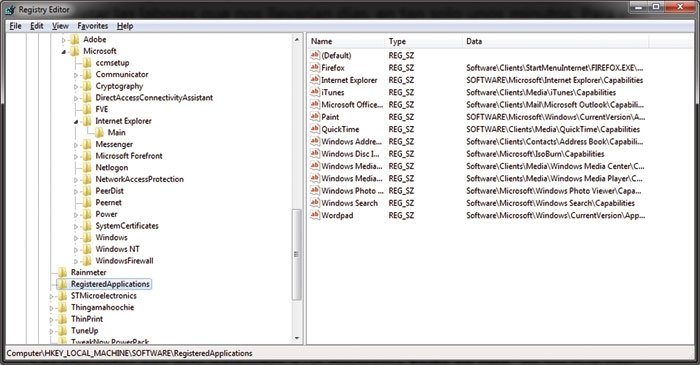Viewport: 700px width, 365px height.
Task: Expand the Cryptography key
Action: [76, 87]
